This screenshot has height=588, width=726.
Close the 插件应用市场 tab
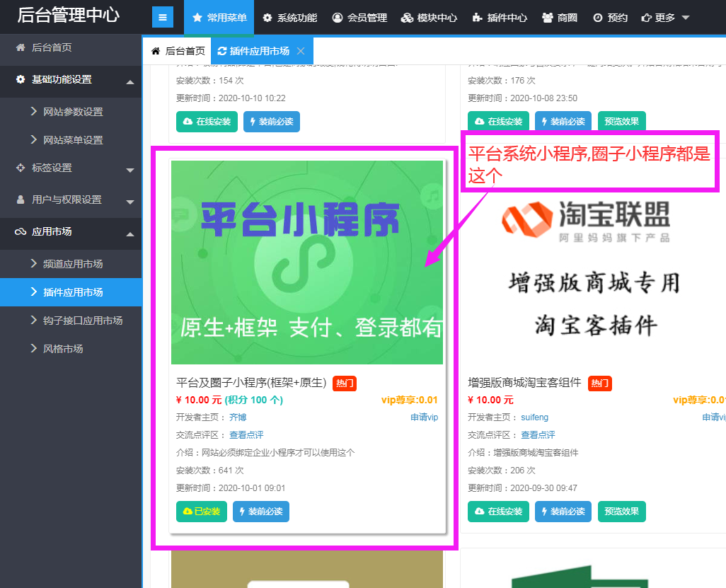click(x=301, y=51)
